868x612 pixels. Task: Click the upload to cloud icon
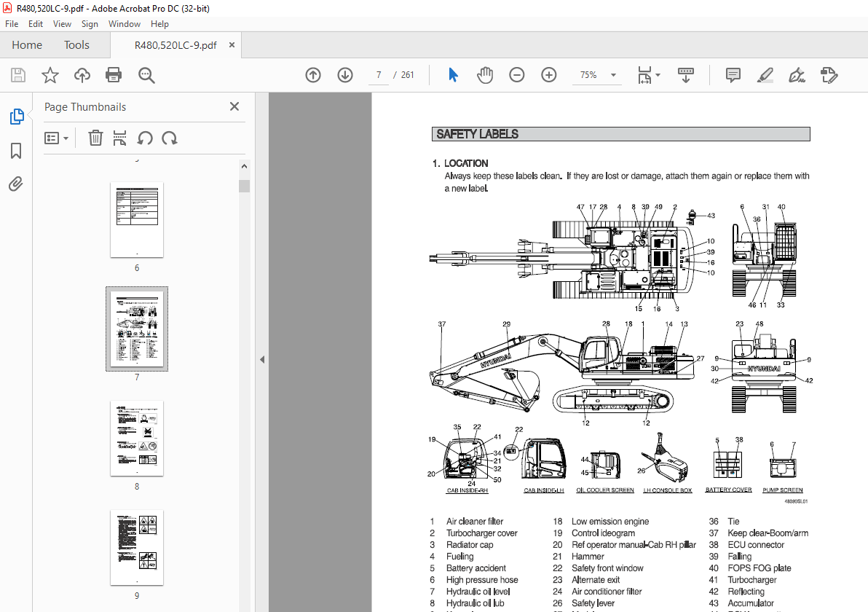click(82, 75)
